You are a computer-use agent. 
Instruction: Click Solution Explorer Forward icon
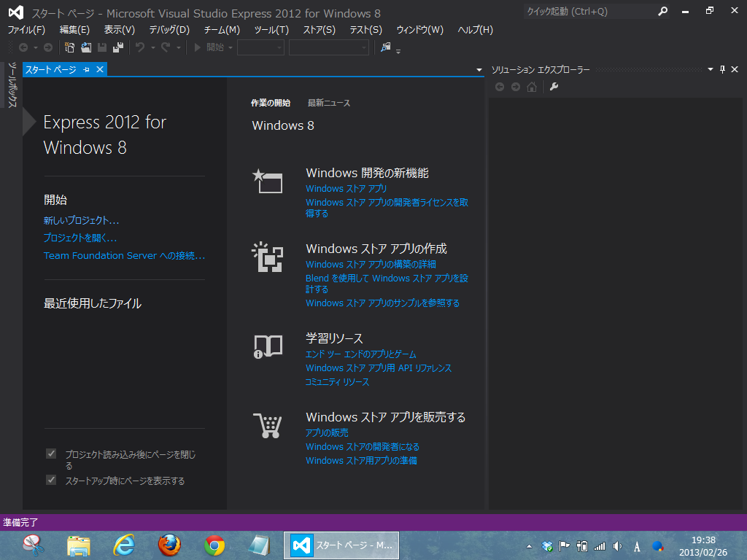tap(516, 87)
